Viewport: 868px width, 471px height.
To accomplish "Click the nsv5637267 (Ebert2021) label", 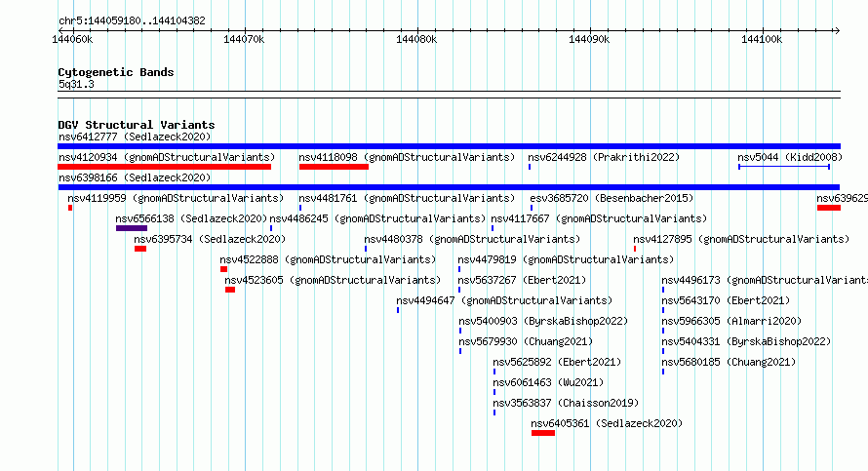I will point(522,280).
